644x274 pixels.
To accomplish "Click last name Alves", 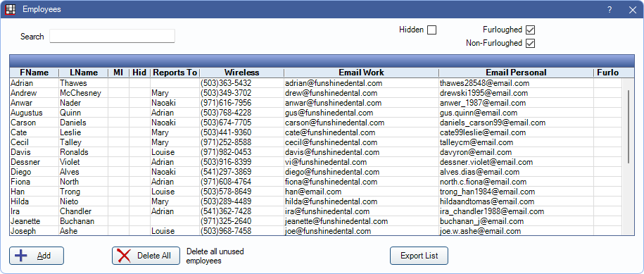I will pos(70,172).
